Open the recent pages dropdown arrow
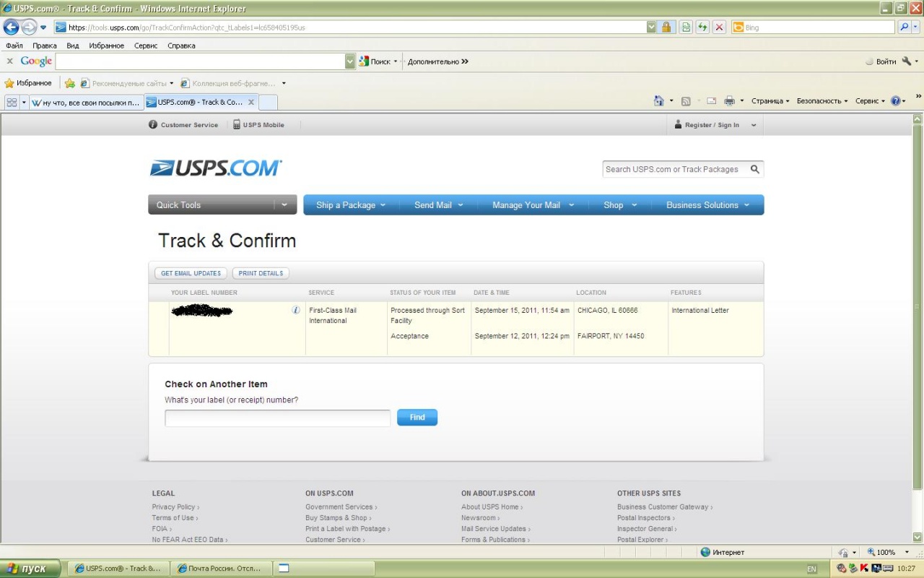The height and width of the screenshot is (578, 924). click(43, 27)
